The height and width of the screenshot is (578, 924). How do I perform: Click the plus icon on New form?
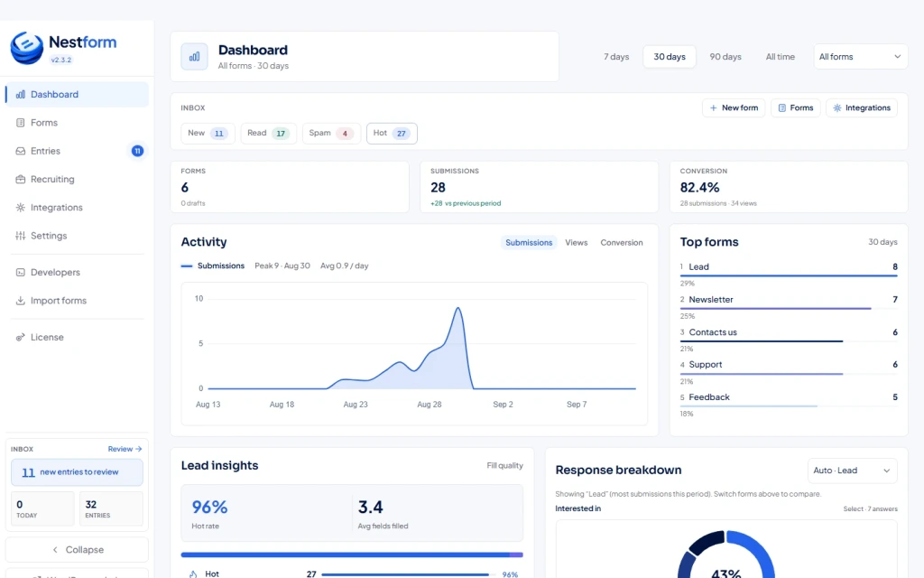714,108
